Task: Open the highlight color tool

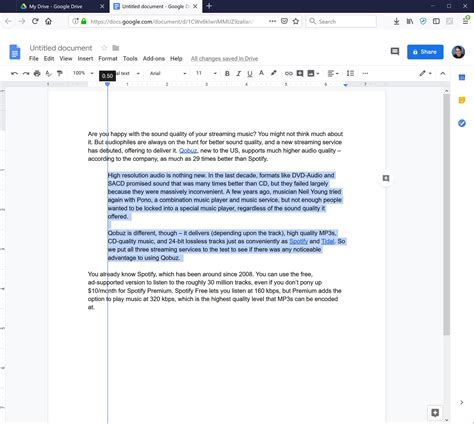Action: point(273,73)
